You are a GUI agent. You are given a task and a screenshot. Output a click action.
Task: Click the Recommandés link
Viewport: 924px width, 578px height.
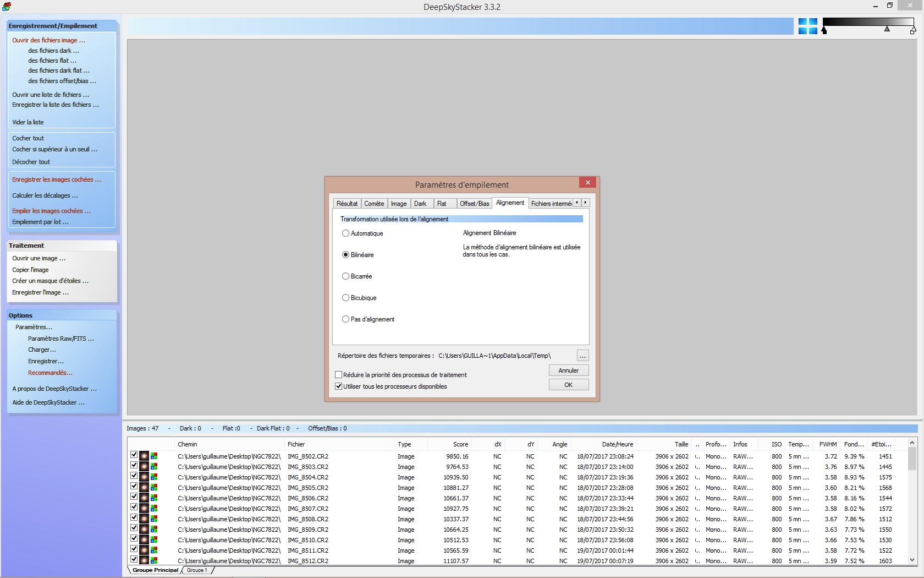point(50,373)
